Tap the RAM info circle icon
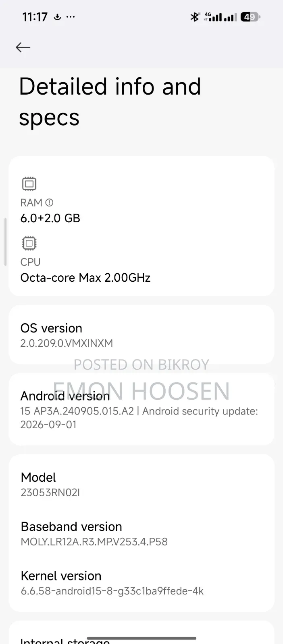This screenshot has width=283, height=644. click(x=49, y=202)
